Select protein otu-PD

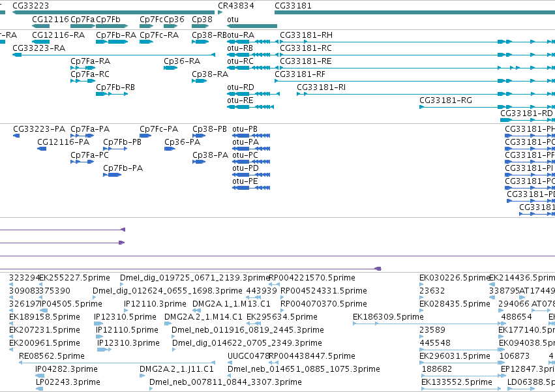251,175
